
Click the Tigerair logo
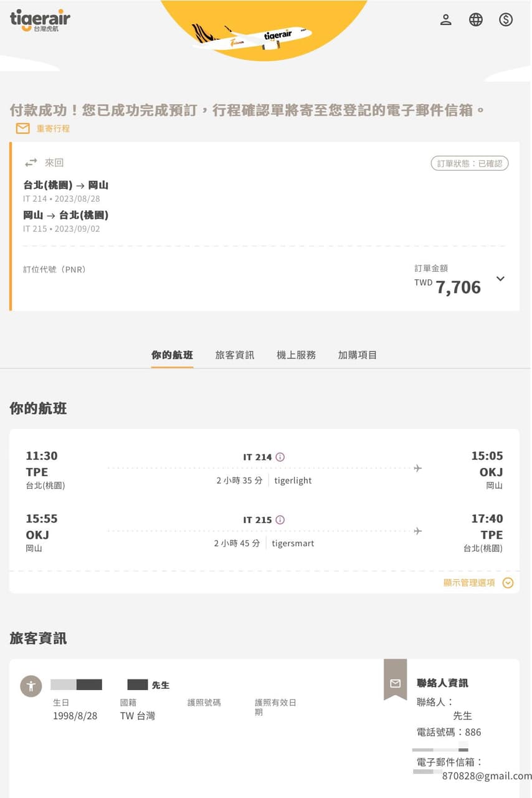coord(40,20)
